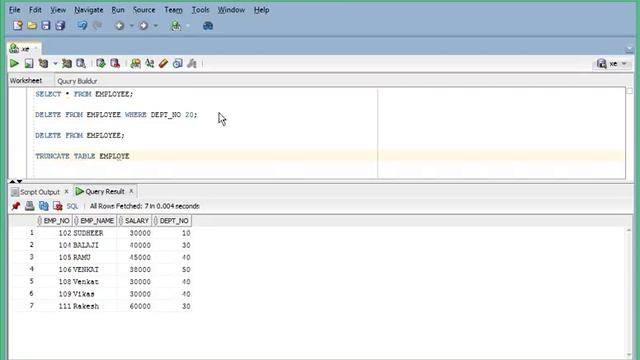Viewport: 640px width, 360px height.
Task: Click the Forward navigation icon
Action: pyautogui.click(x=144, y=26)
